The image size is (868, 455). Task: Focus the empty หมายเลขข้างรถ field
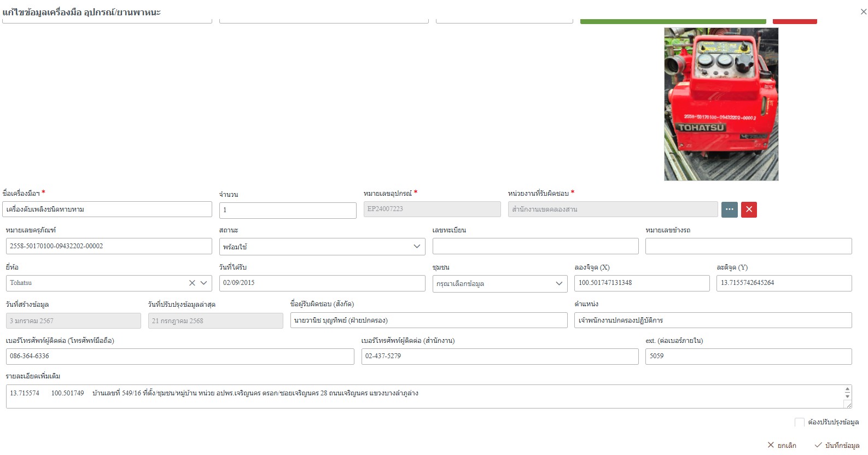(749, 246)
